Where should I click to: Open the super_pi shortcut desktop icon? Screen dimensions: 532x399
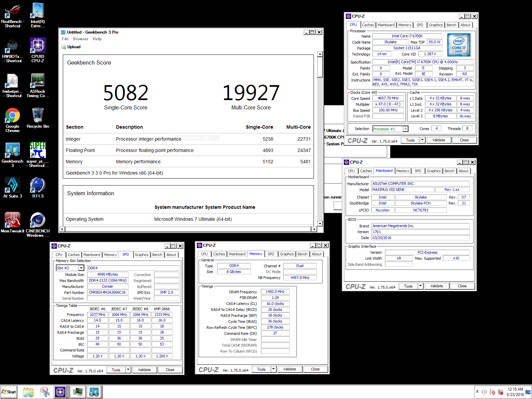point(38,155)
